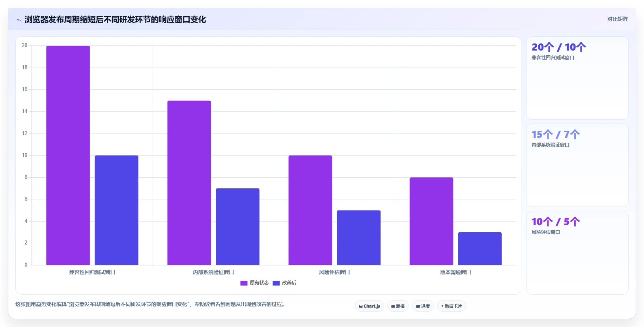Toggle the 改善后 legend item
This screenshot has width=644, height=327.
[284, 283]
